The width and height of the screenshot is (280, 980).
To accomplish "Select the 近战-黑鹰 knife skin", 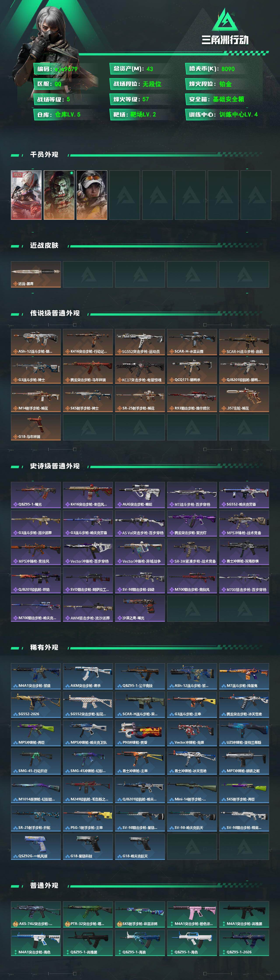I will (x=36, y=274).
